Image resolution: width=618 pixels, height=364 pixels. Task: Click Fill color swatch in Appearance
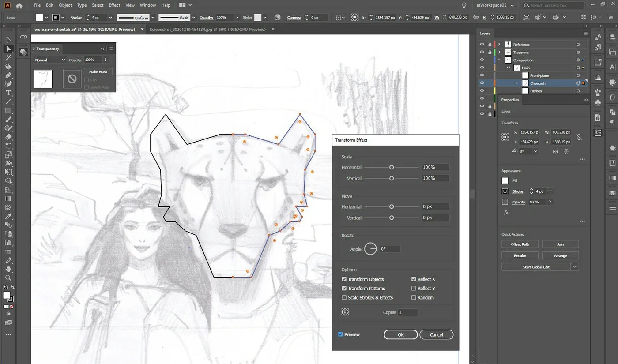pyautogui.click(x=505, y=180)
